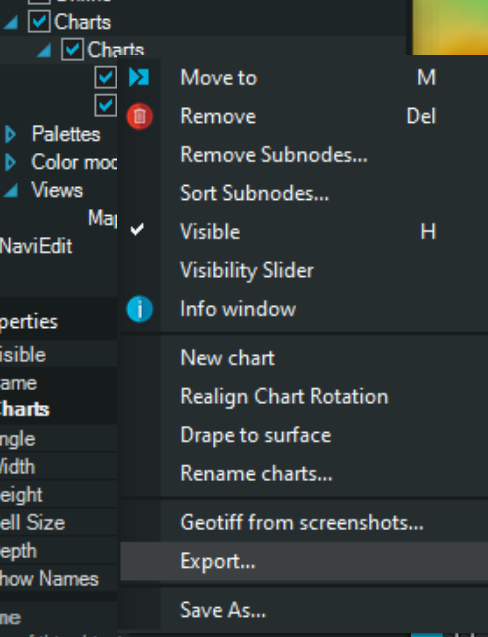Image resolution: width=488 pixels, height=637 pixels.
Task: Click the Visible checkmark icon in menu
Action: [137, 230]
